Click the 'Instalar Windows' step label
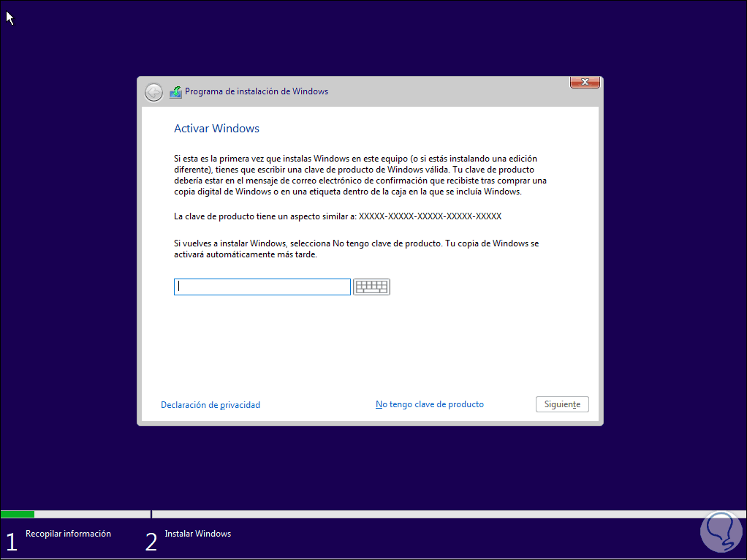 (x=197, y=534)
